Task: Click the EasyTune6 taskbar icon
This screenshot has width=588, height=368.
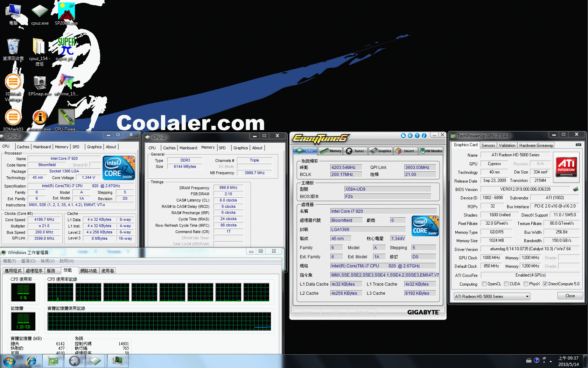Action: tap(74, 361)
